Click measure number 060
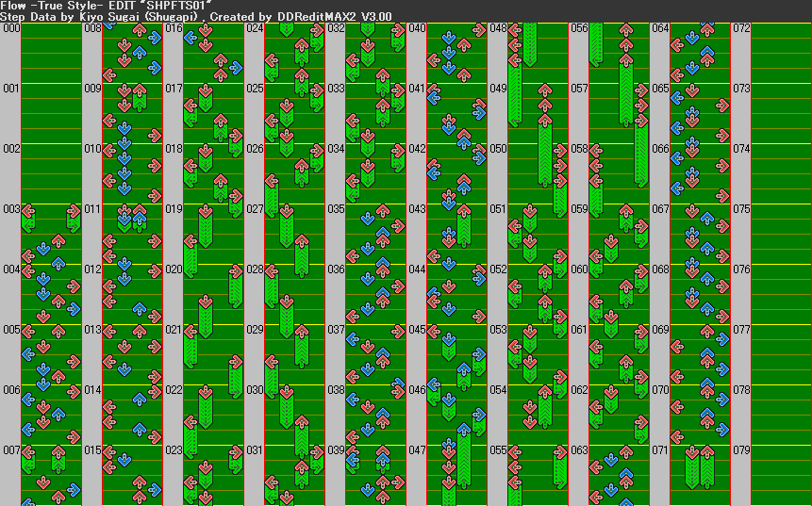This screenshot has height=506, width=812. 579,269
